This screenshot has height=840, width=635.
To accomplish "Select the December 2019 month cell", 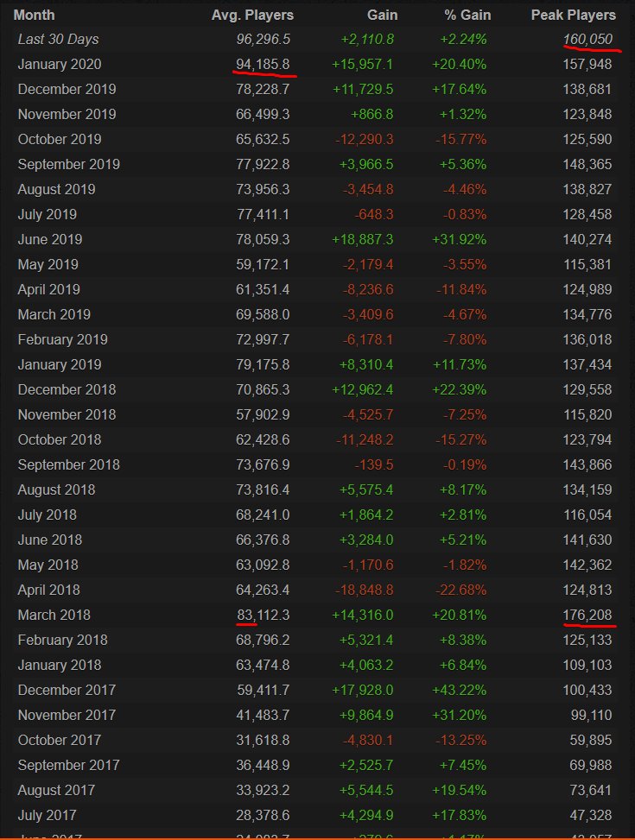I will point(67,89).
